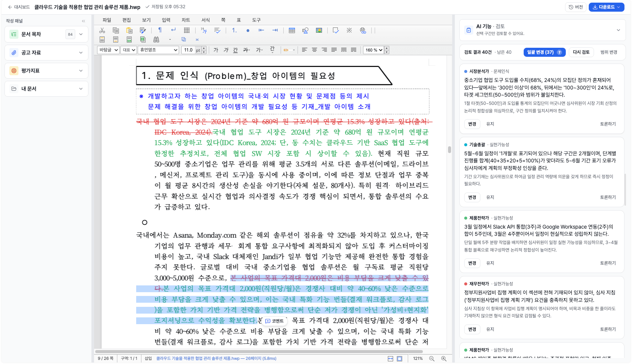Viewport: 632px width, 364px height.
Task: Zoom out with magnifier minus icon
Action: pyautogui.click(x=432, y=359)
